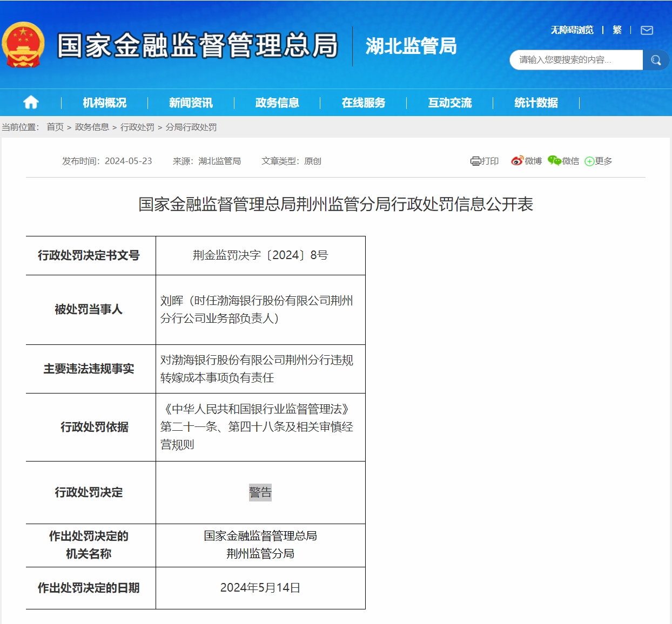Image resolution: width=672 pixels, height=624 pixels.
Task: Open the 互动交流 menu
Action: [x=449, y=103]
